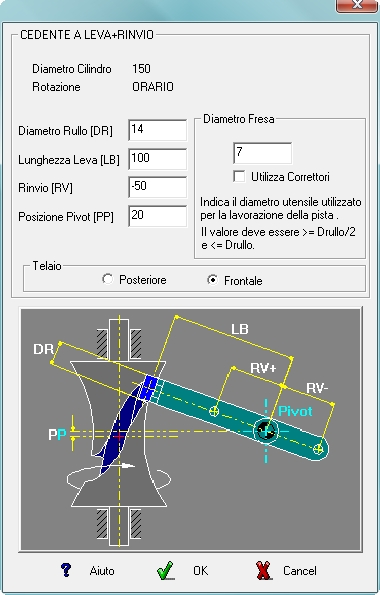
Task: Click the RV- crosshair point at the lever end
Action: (x=318, y=449)
